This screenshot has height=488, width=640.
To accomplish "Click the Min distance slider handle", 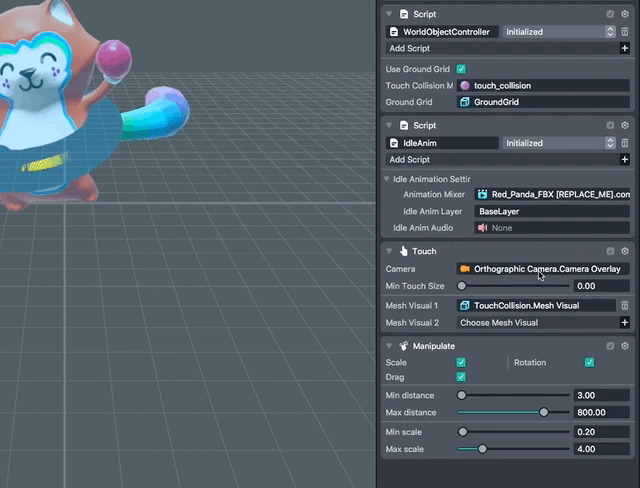I will coord(462,395).
